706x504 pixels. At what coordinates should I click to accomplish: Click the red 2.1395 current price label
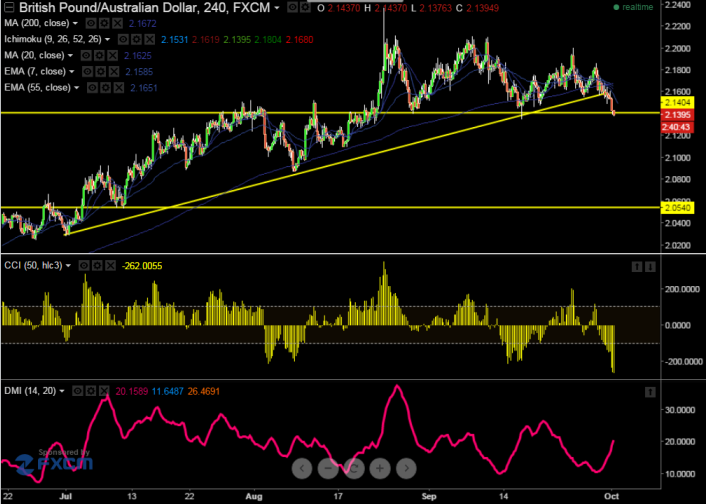pos(676,115)
